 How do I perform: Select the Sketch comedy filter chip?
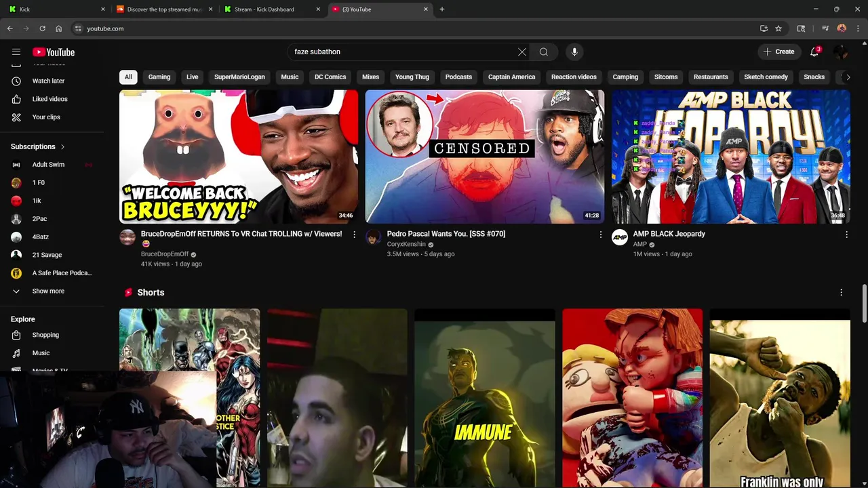click(x=766, y=77)
